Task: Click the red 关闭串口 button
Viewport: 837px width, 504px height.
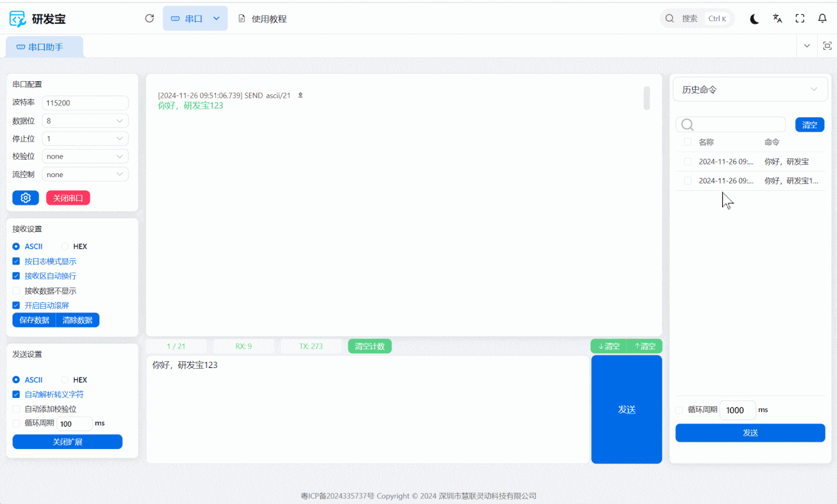Action: coord(68,198)
